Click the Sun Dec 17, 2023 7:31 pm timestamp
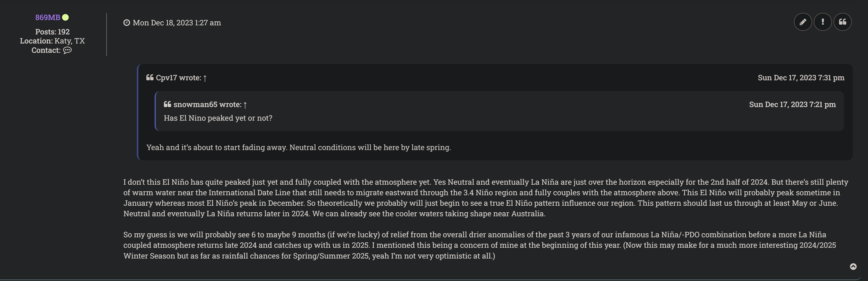This screenshot has width=868, height=281. [x=801, y=77]
